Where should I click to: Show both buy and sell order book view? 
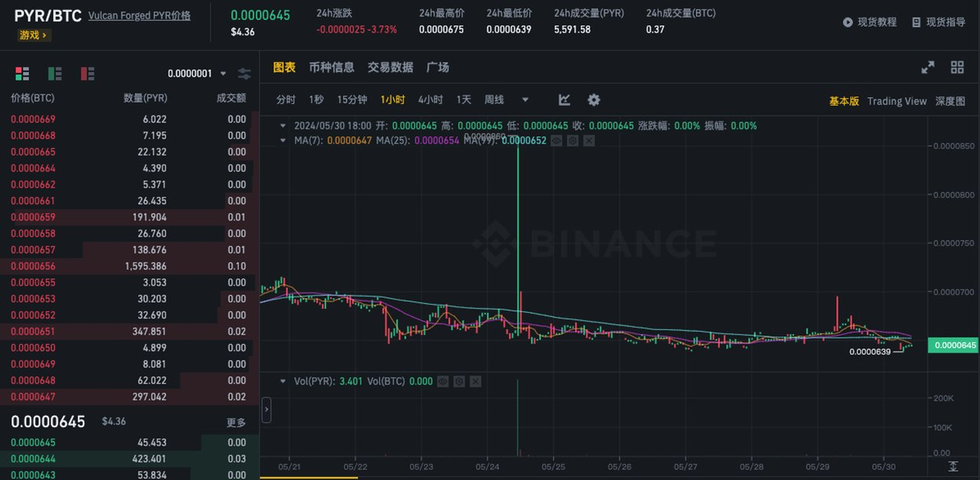[22, 73]
